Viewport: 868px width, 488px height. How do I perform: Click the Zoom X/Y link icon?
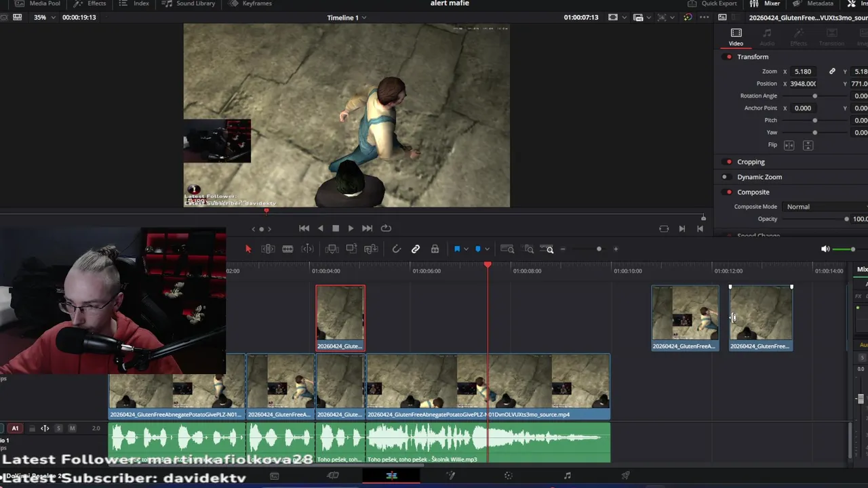click(832, 71)
